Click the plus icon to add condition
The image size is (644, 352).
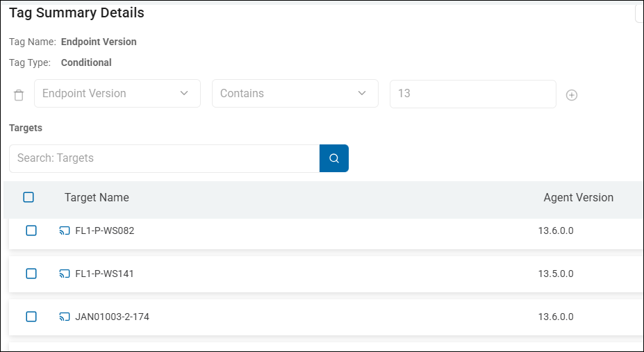point(572,95)
